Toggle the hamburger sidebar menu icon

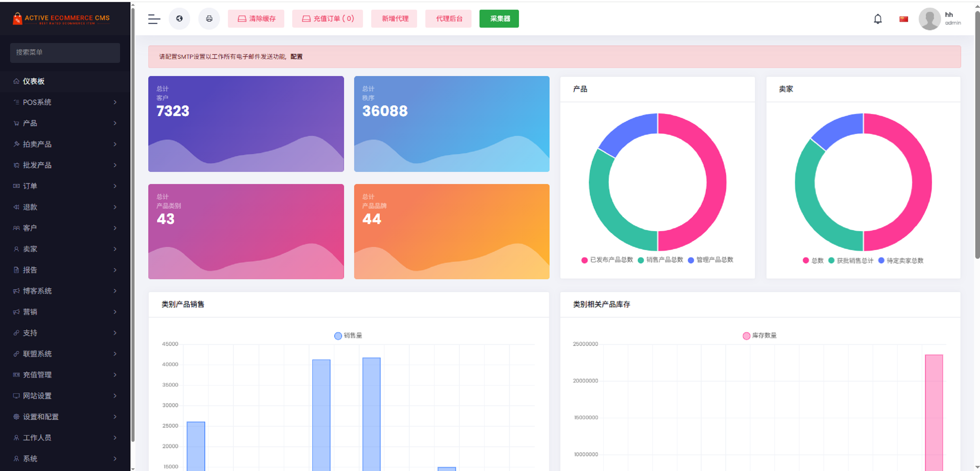[x=154, y=19]
